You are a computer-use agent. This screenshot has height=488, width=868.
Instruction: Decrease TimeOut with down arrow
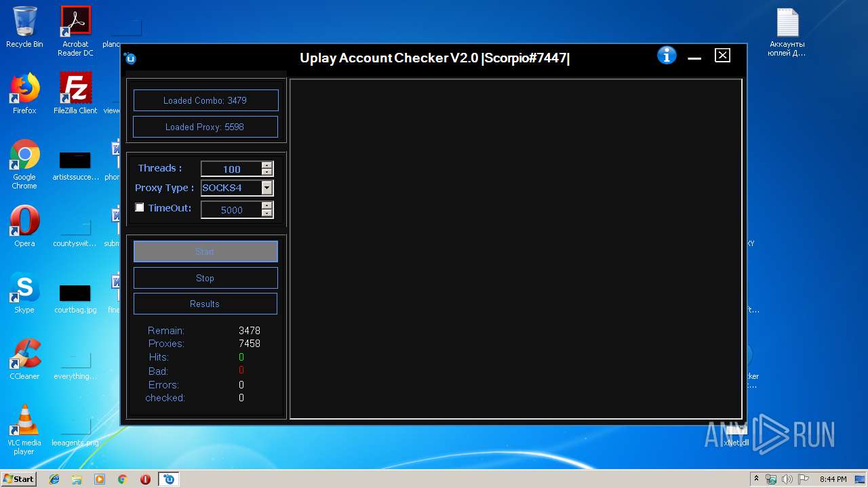click(x=267, y=213)
